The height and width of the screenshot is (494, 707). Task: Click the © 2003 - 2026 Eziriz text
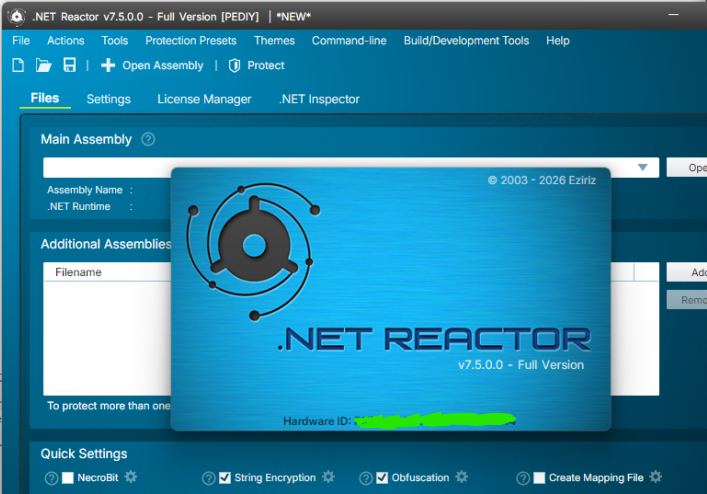542,180
